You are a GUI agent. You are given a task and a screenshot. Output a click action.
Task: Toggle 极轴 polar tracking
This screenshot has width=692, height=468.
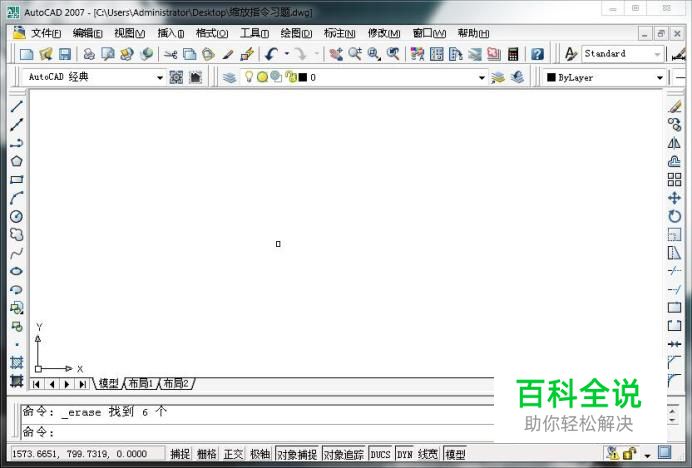pyautogui.click(x=260, y=454)
